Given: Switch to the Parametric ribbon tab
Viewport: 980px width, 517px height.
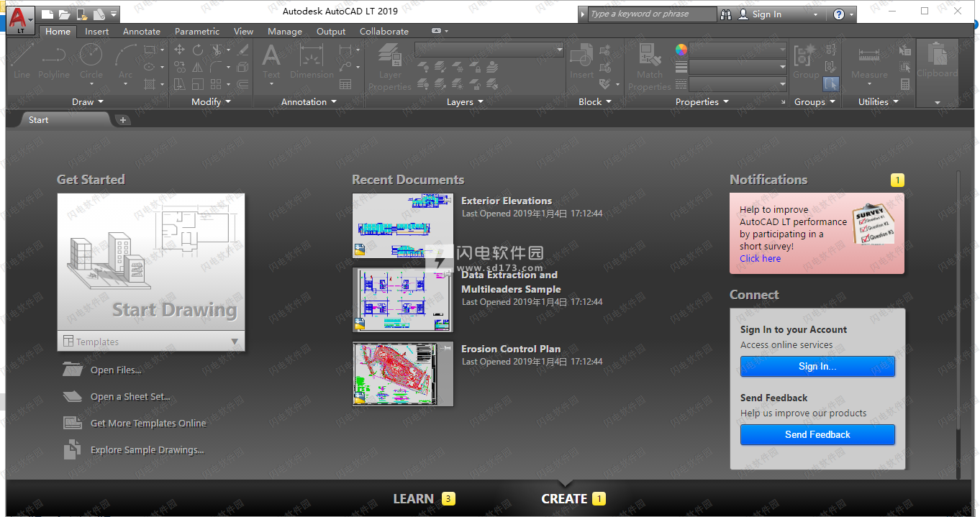Looking at the screenshot, I should (x=197, y=31).
